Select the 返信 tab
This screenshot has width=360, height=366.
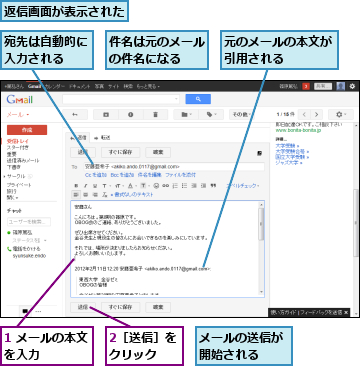tap(77, 137)
